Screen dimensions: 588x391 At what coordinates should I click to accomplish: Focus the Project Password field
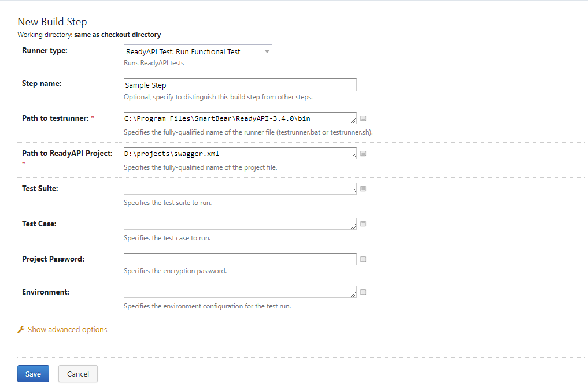(x=239, y=259)
